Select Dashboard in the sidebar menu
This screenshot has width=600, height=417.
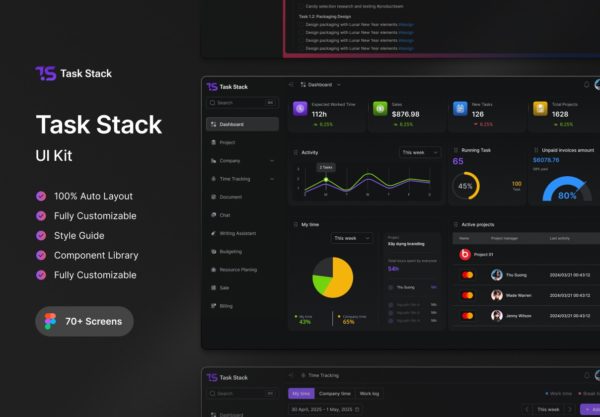(242, 124)
